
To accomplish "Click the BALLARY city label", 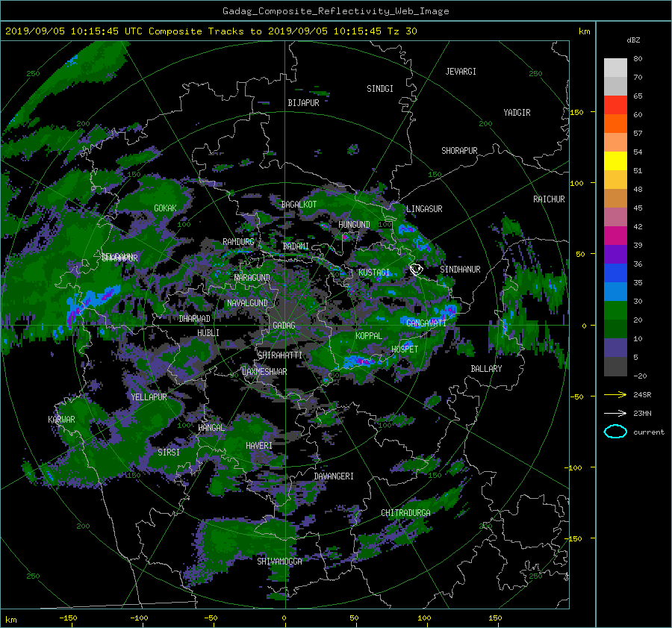I will 486,369.
